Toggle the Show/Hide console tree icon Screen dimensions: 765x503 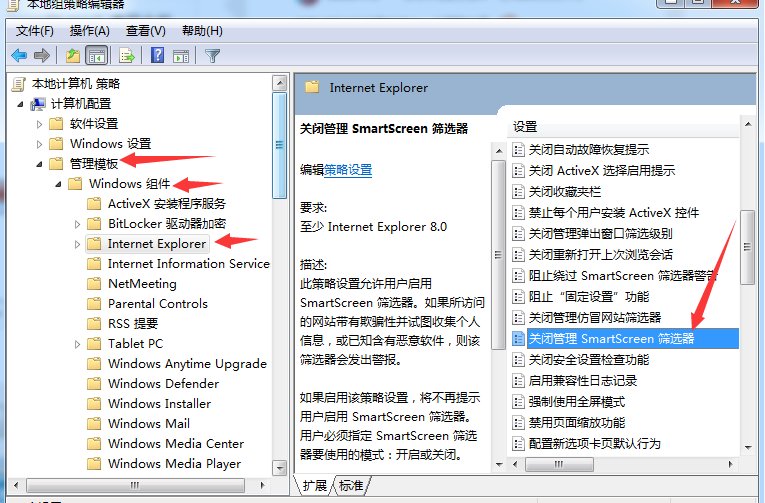tap(97, 56)
